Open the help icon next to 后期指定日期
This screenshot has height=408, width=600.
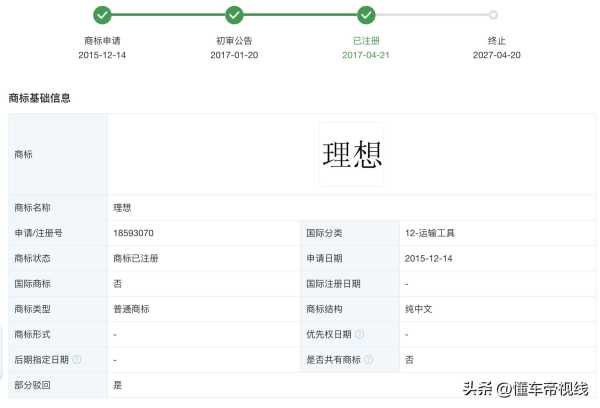pyautogui.click(x=77, y=359)
